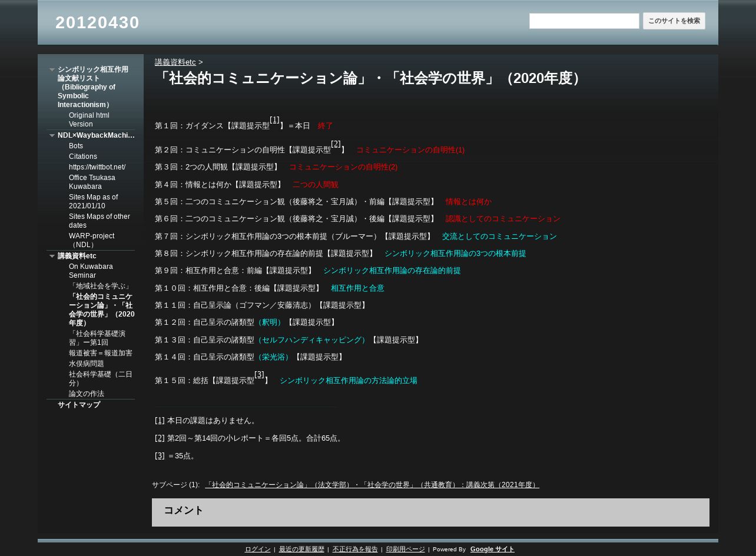Image resolution: width=756 pixels, height=556 pixels.
Task: Open 水俣病問題 sidebar page
Action: (x=87, y=364)
